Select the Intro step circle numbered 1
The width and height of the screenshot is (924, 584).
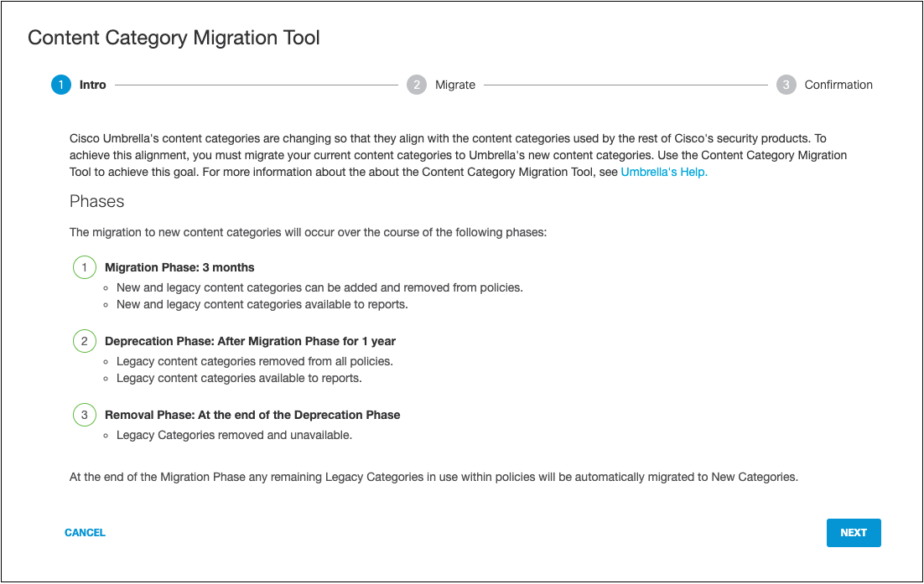tap(61, 85)
